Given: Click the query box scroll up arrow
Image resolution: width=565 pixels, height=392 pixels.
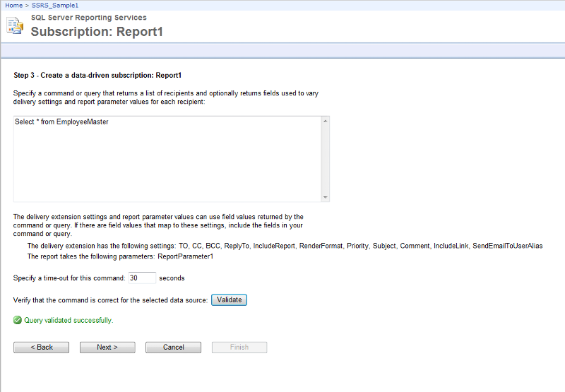Looking at the screenshot, I should click(326, 121).
